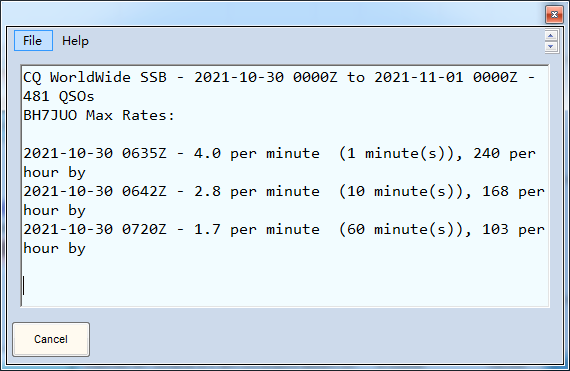Open the File menu
Screen dimensions: 570x371
[33, 41]
